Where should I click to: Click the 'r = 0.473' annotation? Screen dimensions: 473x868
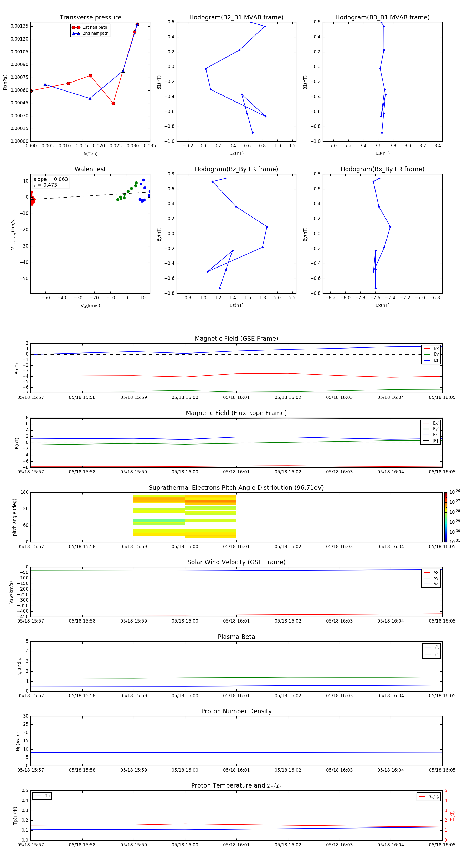click(x=45, y=185)
